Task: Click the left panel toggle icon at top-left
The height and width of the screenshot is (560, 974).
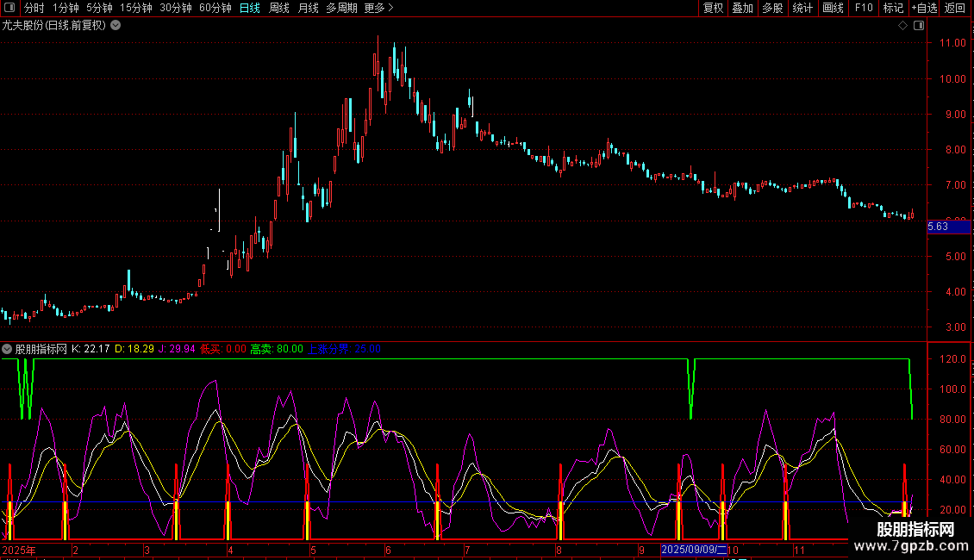Action: pyautogui.click(x=10, y=9)
